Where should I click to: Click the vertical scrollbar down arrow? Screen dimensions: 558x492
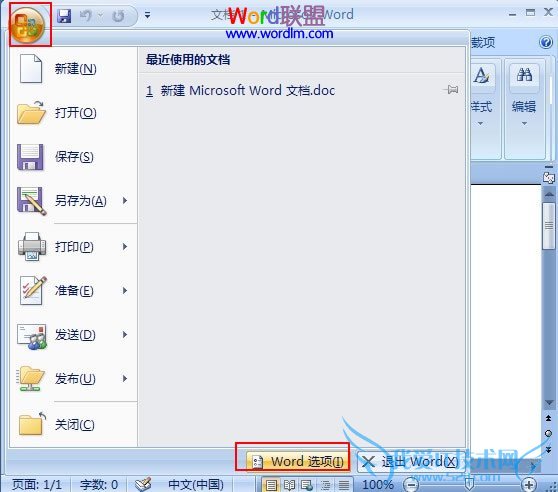549,402
